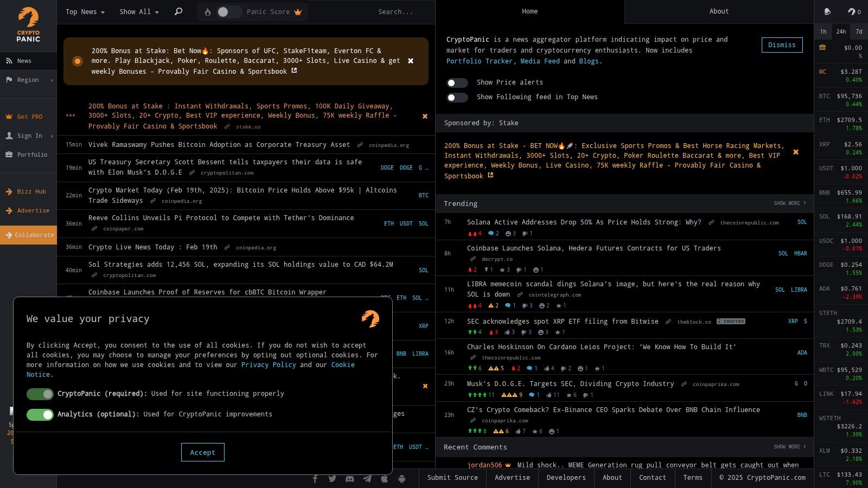This screenshot has width=868, height=488.
Task: Click the DOGE price row in ticker
Action: click(x=841, y=269)
